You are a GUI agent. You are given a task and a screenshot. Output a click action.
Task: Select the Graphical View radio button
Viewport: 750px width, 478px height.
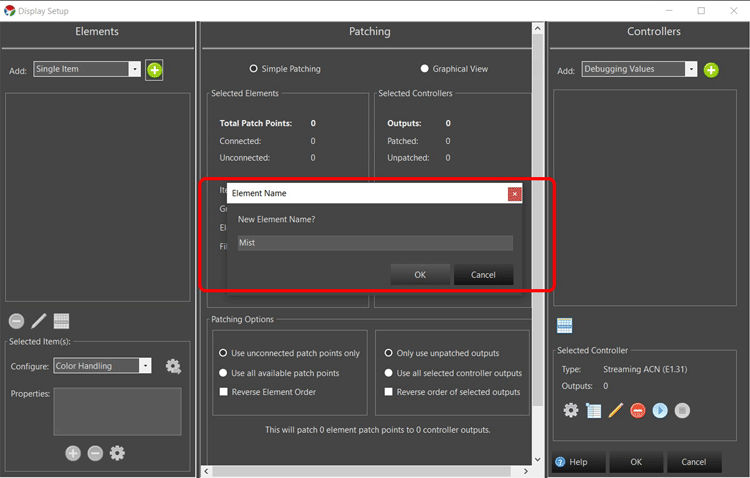(425, 69)
